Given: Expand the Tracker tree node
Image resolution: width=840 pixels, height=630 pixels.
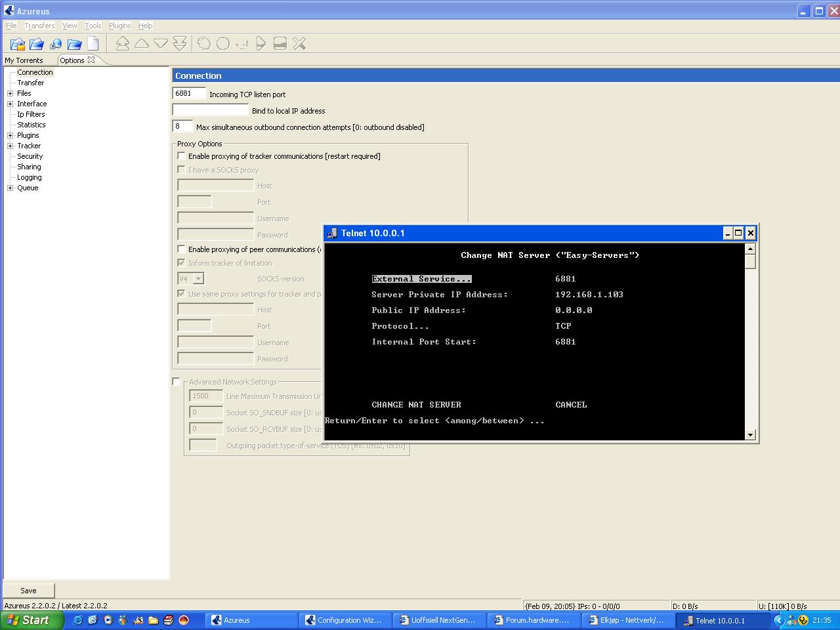Looking at the screenshot, I should [10, 146].
